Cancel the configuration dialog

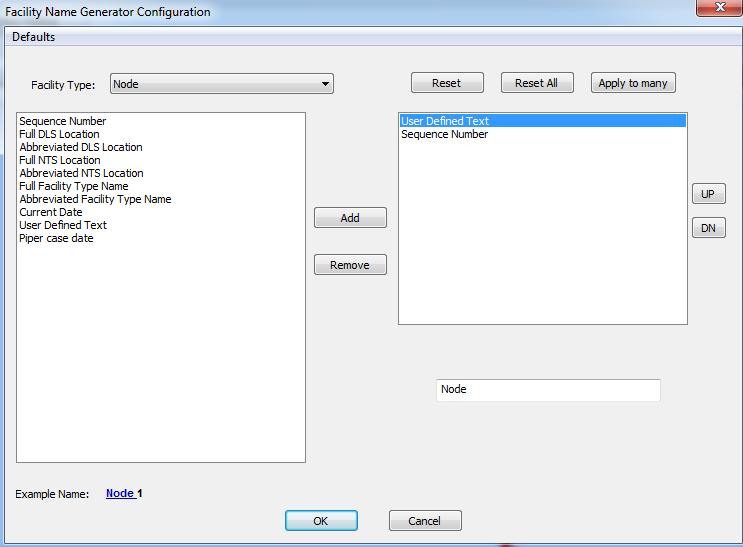tap(425, 520)
